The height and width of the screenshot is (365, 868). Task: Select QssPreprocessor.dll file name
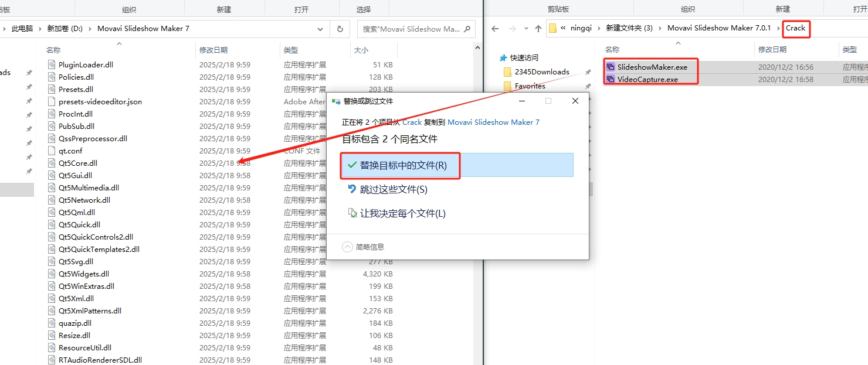93,138
